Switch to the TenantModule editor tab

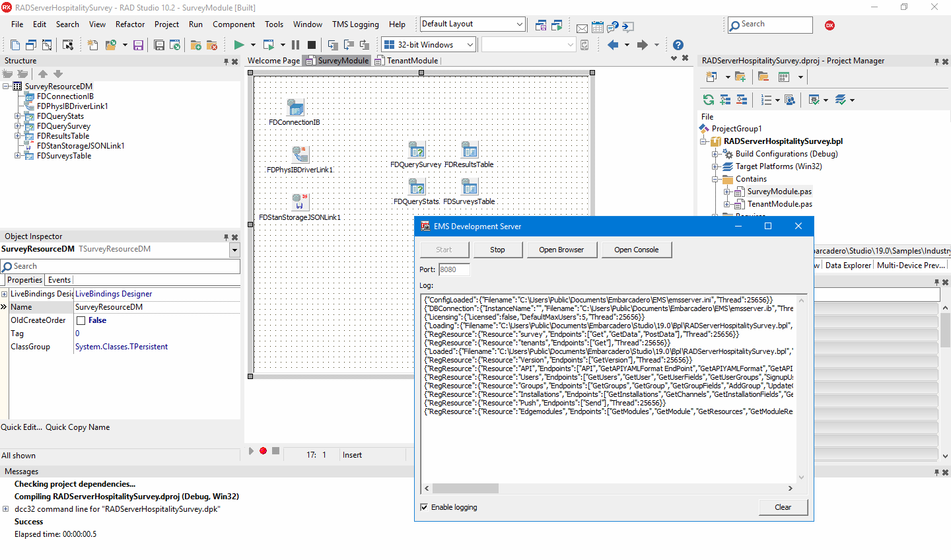coord(407,61)
